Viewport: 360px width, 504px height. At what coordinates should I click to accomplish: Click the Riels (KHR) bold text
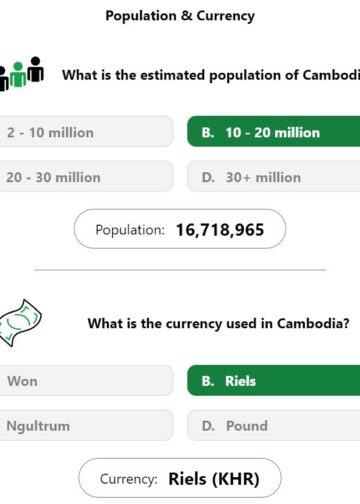[x=214, y=479]
